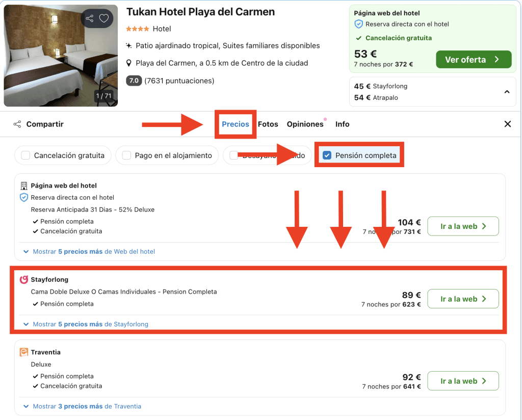Click the share icon on hotel photo

pyautogui.click(x=90, y=19)
